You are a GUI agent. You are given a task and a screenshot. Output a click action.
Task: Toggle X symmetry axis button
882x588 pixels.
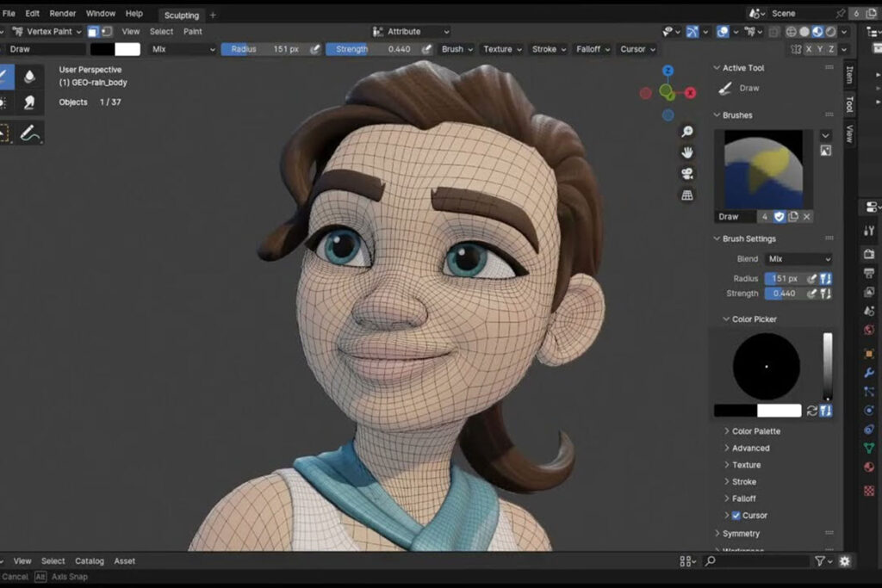point(809,49)
